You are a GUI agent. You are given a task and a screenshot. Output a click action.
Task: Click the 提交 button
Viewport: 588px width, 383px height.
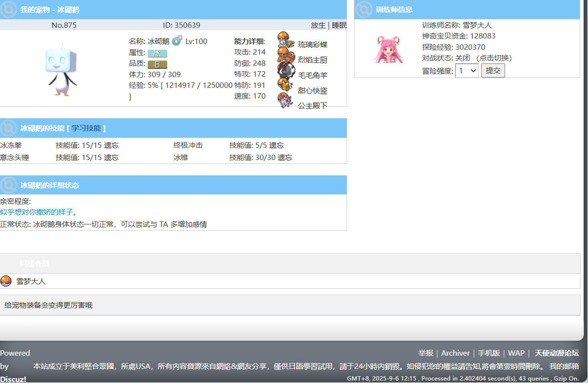pyautogui.click(x=493, y=71)
